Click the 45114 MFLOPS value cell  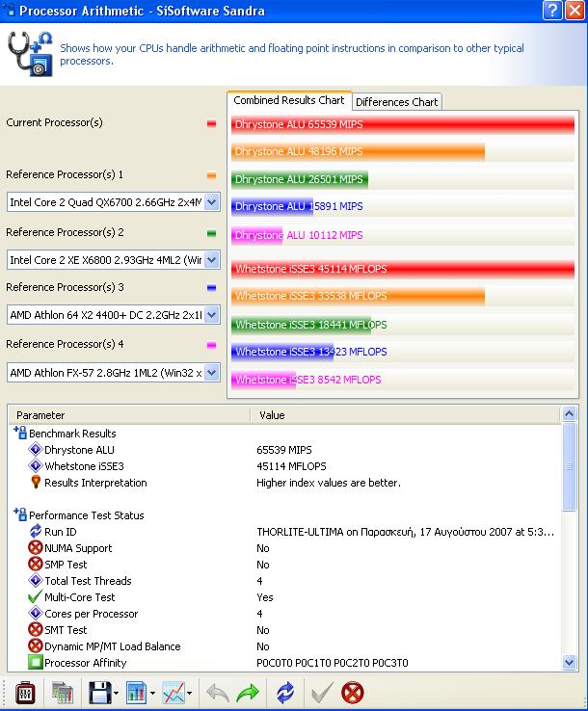click(291, 466)
